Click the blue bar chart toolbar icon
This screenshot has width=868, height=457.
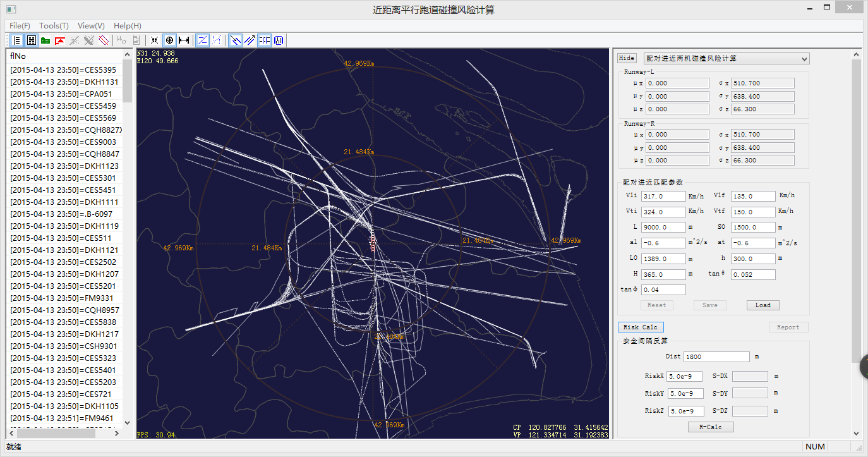tap(279, 40)
